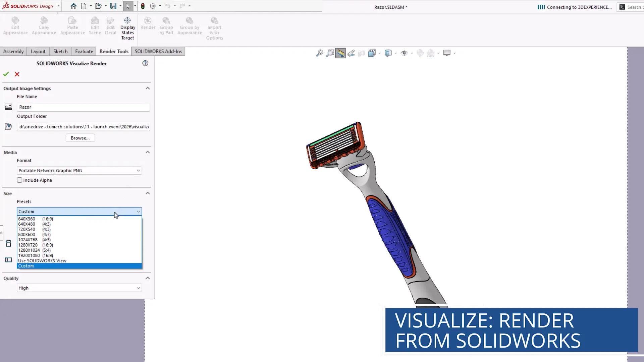
Task: Open the Save icon dropdown arrow
Action: point(120,6)
